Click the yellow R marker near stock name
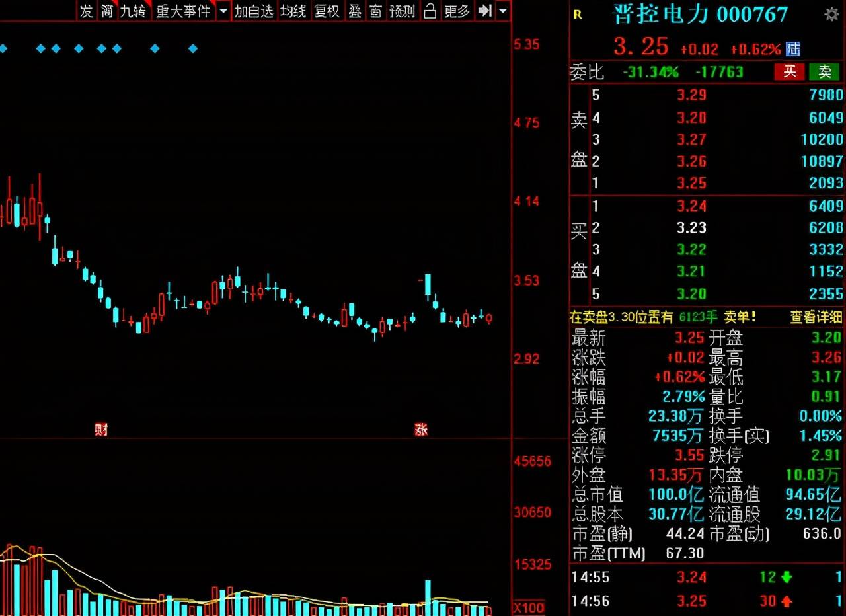 coord(578,15)
